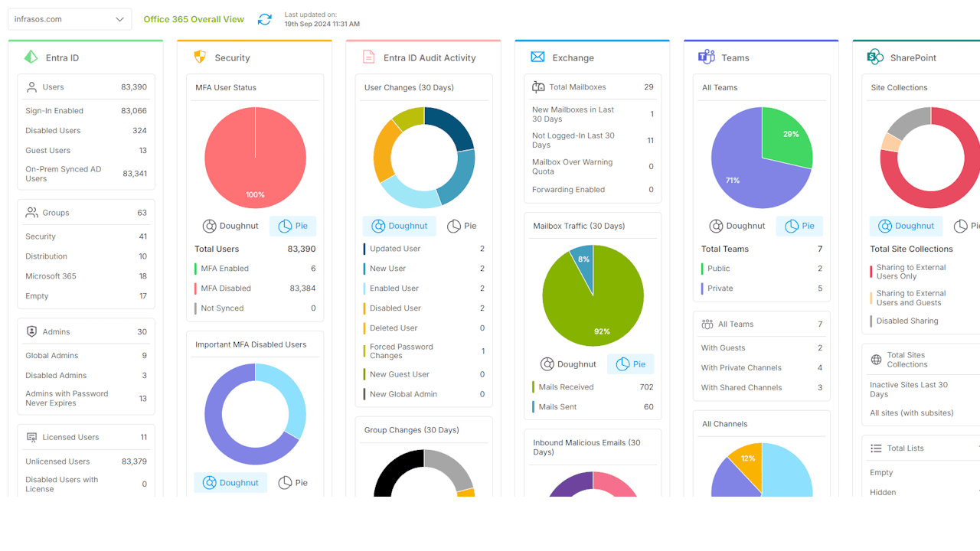Click the Security shield icon
980x551 pixels.
(x=200, y=56)
